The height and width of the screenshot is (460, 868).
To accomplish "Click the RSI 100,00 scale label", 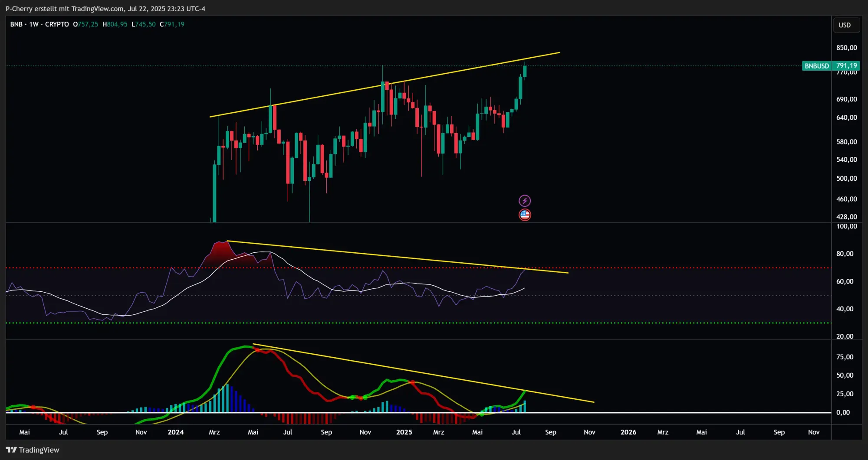I will 846,226.
